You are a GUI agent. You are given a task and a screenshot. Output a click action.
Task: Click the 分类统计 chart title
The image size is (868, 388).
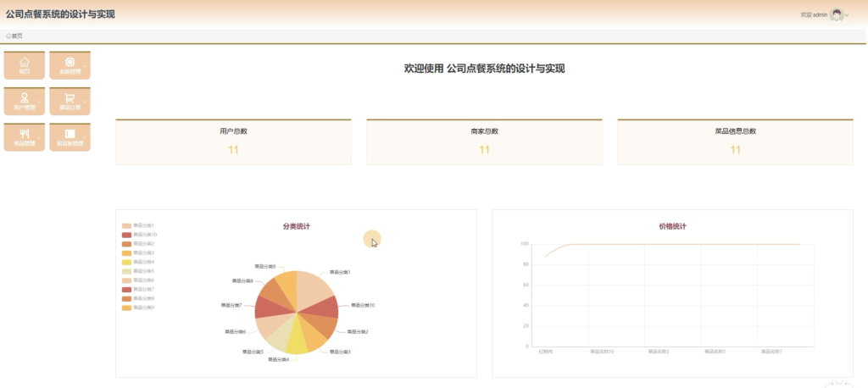pos(296,226)
